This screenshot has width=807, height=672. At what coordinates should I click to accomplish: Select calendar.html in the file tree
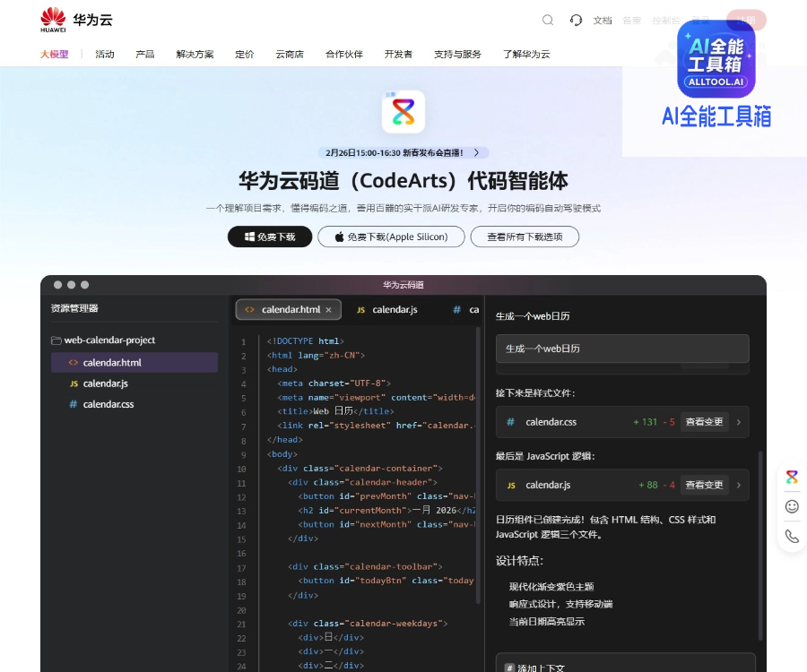tap(134, 363)
